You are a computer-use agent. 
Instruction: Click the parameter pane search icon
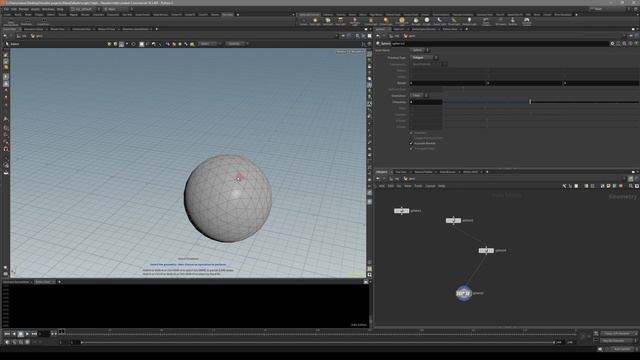(x=624, y=43)
